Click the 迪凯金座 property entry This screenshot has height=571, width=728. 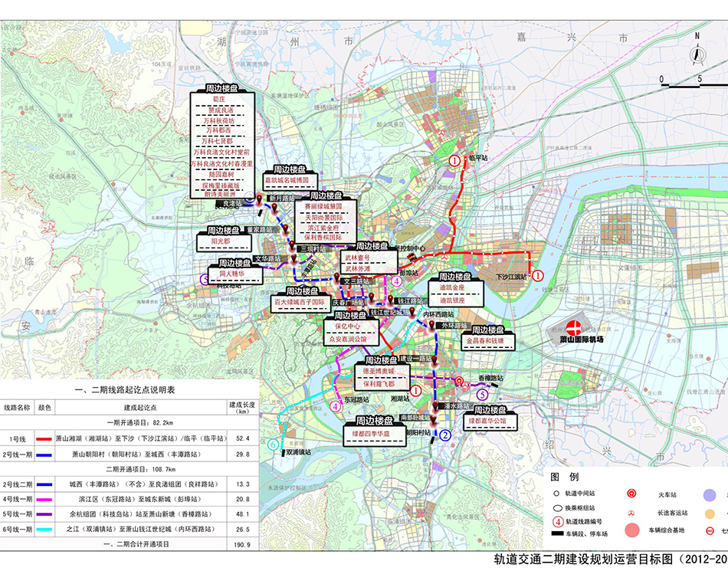[x=452, y=288]
